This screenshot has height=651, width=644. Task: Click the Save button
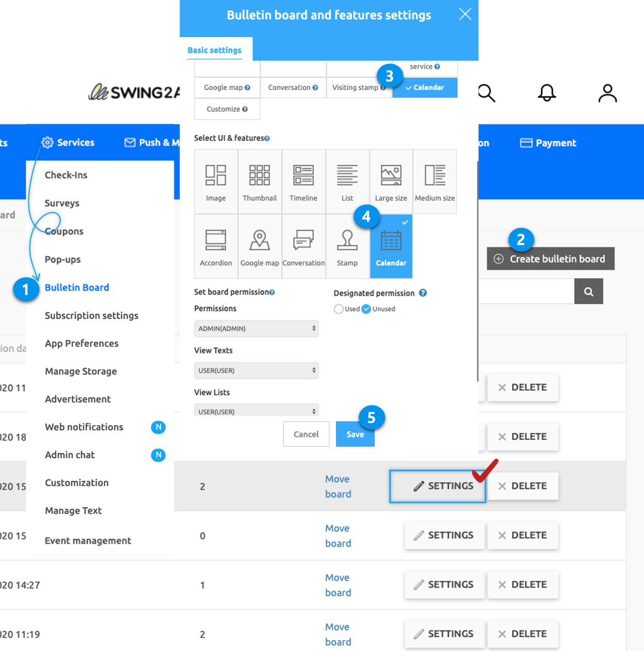(x=355, y=434)
